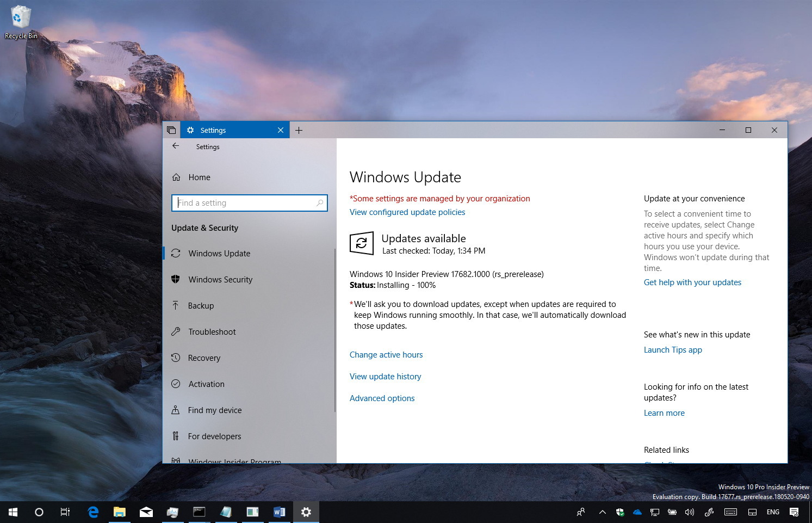This screenshot has width=812, height=523.
Task: Click View configured update policies link
Action: (407, 212)
